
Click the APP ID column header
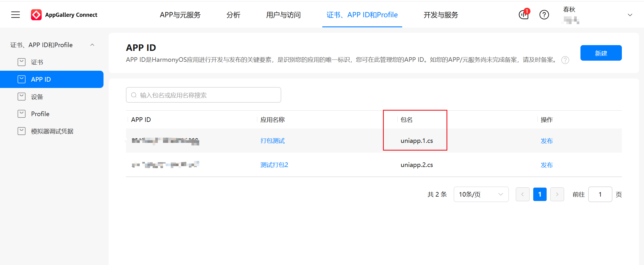(141, 120)
